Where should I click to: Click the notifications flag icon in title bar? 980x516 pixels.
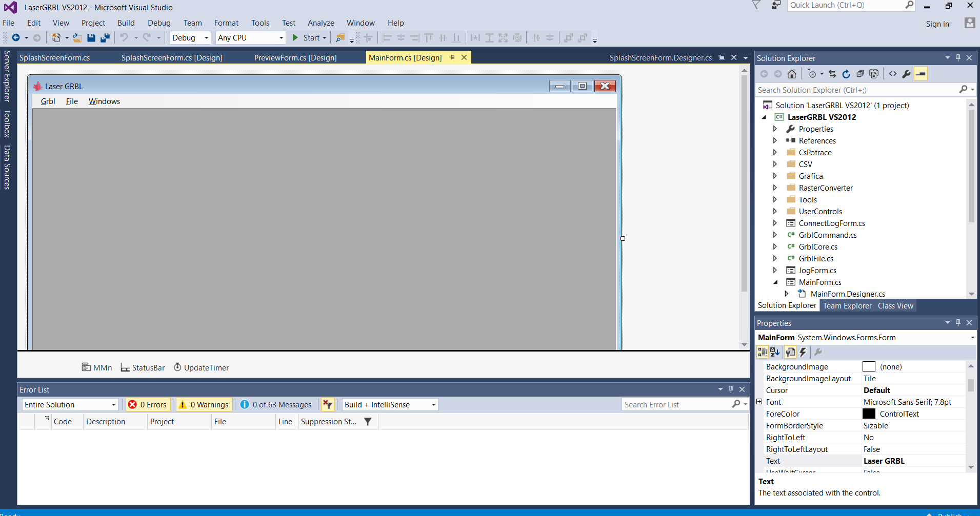[756, 5]
